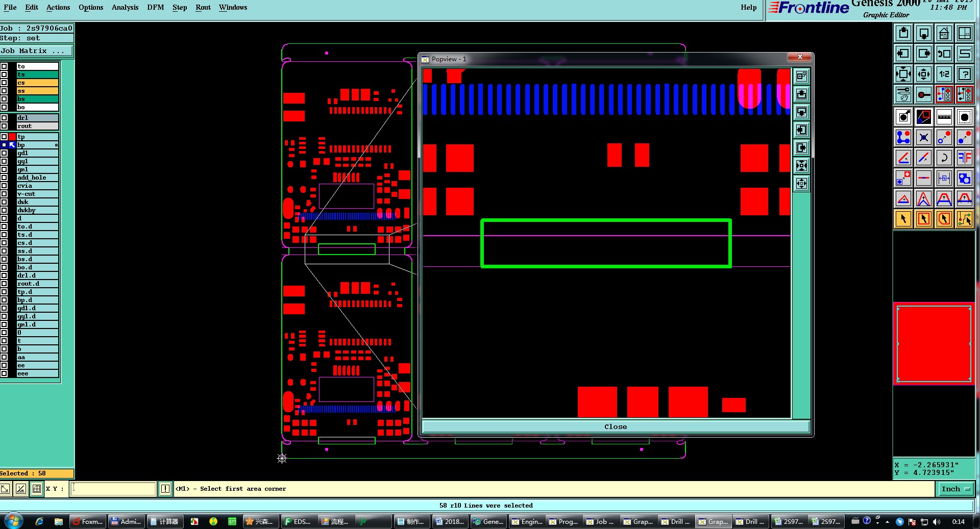Choose the net select tool
980x529 pixels.
coord(965,219)
